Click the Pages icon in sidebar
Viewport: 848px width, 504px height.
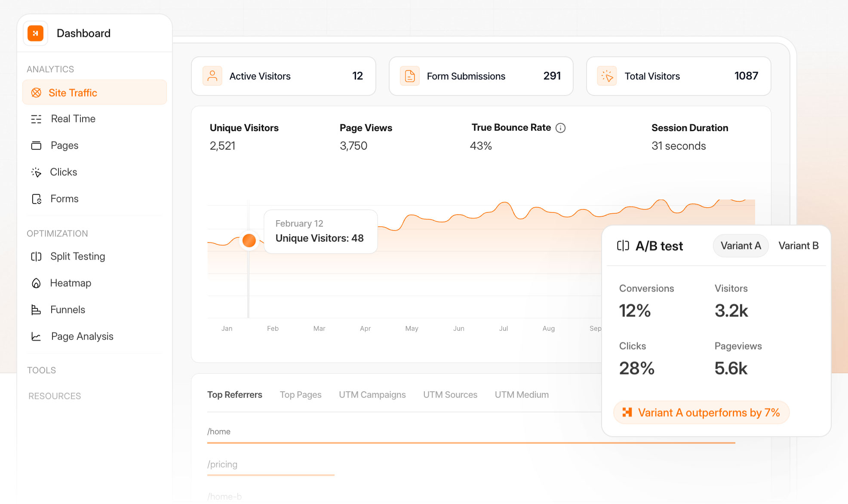tap(36, 146)
